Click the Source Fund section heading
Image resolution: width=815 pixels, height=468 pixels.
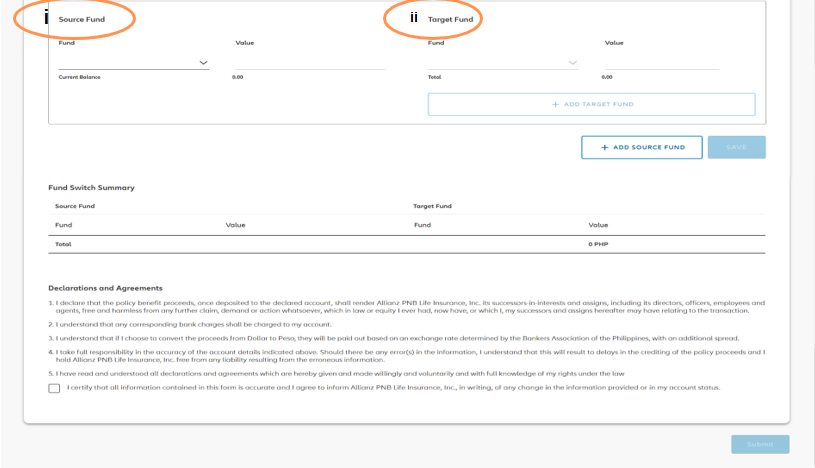[81, 20]
